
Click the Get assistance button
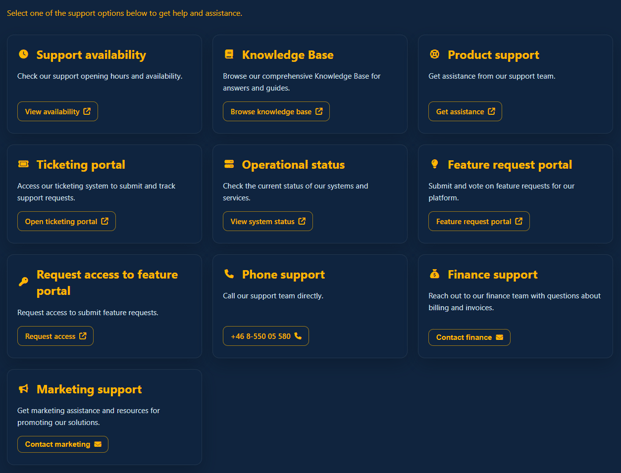[465, 111]
